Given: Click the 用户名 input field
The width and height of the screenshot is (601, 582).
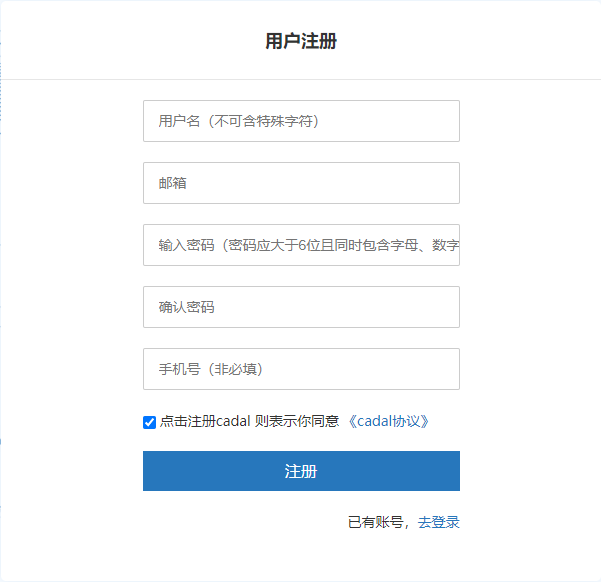Looking at the screenshot, I should pos(301,121).
